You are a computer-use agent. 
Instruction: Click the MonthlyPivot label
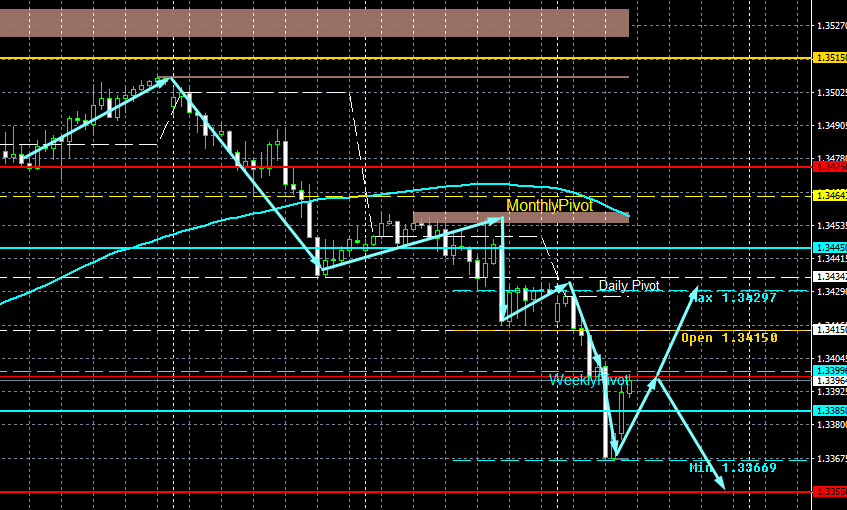pos(549,205)
